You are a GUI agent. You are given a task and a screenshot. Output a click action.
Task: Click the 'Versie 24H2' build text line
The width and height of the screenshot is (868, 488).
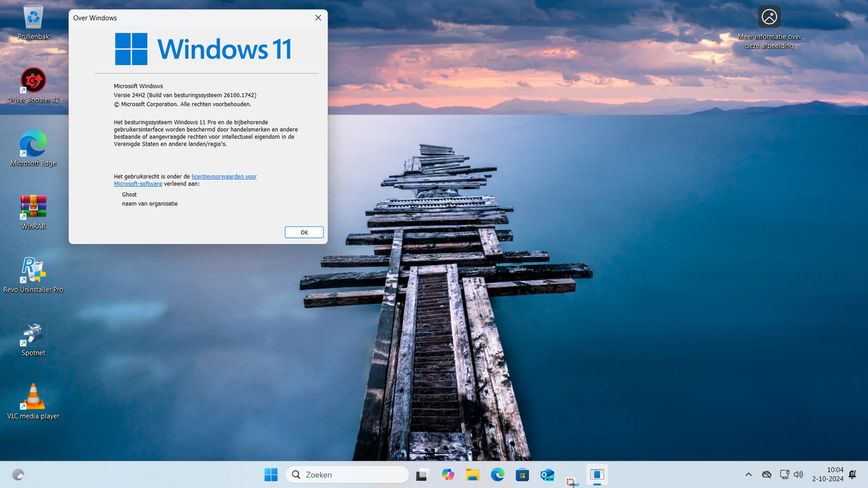[185, 95]
